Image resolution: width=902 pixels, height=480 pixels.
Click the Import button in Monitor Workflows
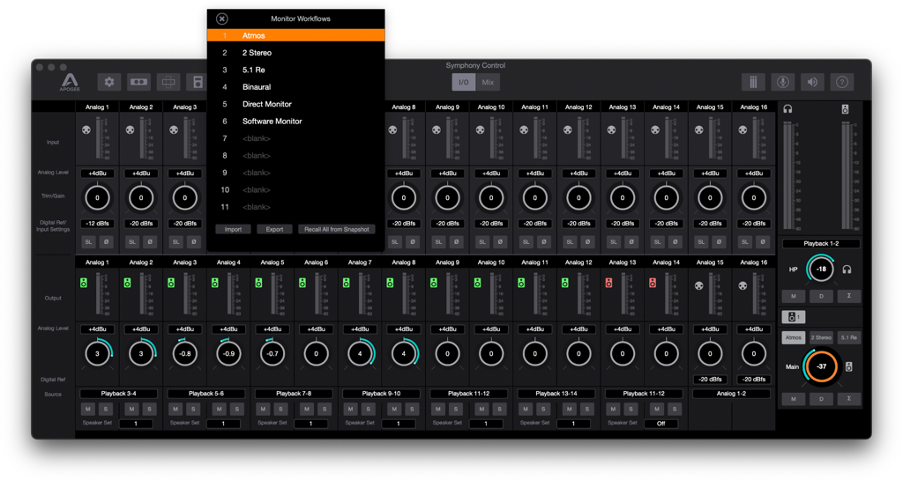click(x=233, y=229)
